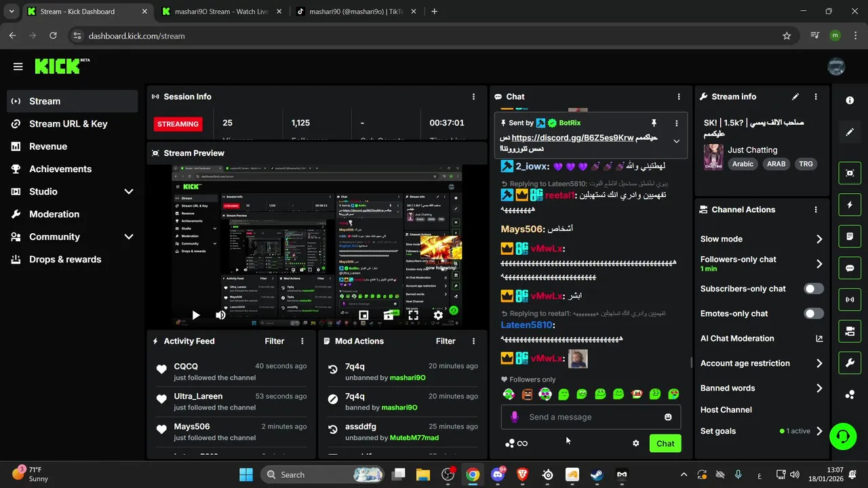The image size is (868, 488).
Task: Toggle Chat bubble widget in right sidebar
Action: pyautogui.click(x=850, y=268)
